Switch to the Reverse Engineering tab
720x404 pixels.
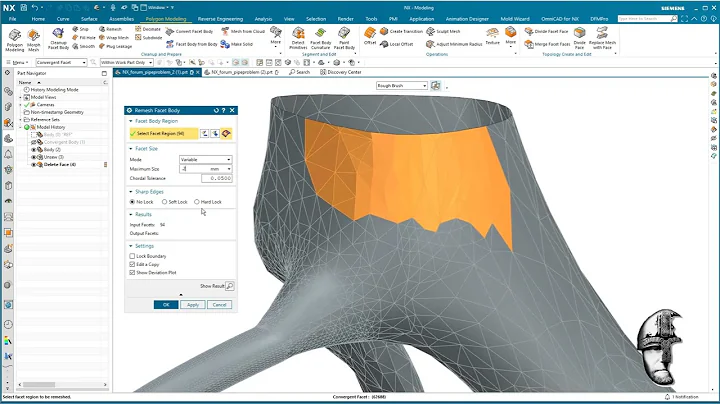tap(220, 19)
